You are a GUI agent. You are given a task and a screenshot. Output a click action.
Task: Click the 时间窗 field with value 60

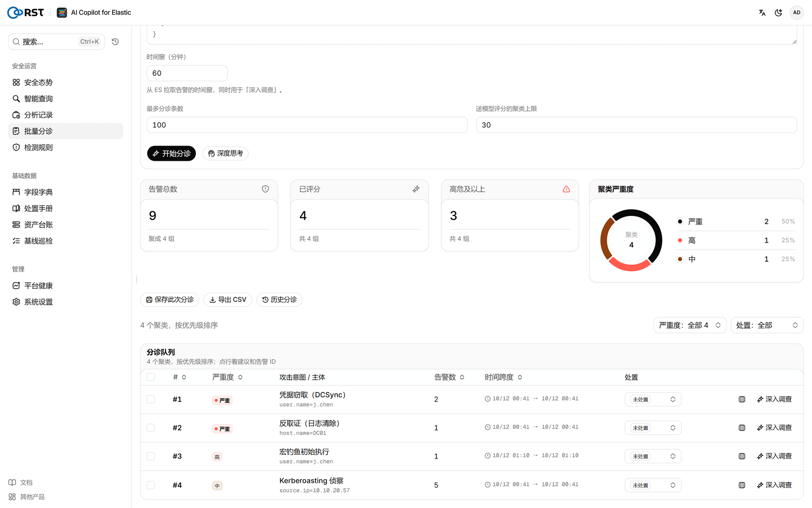[x=187, y=73]
